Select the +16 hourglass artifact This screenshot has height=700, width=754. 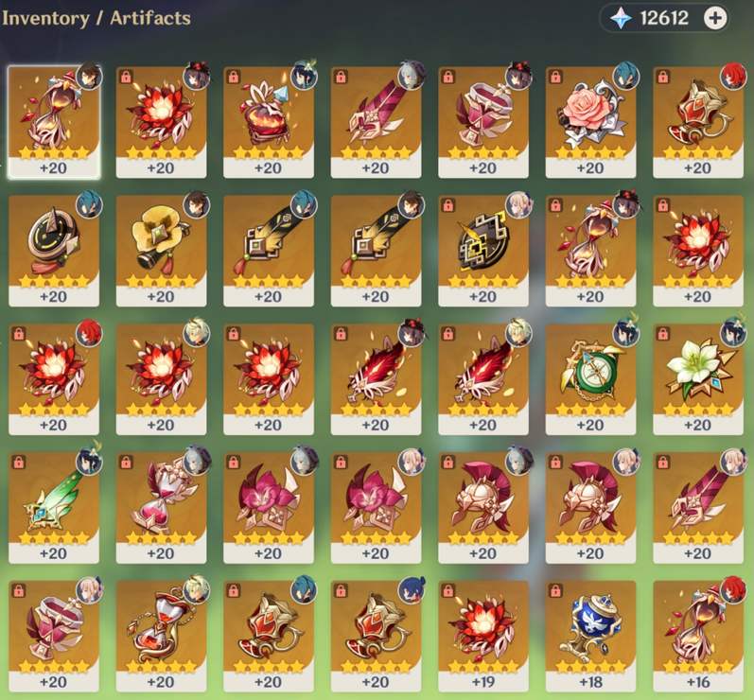[x=698, y=636]
